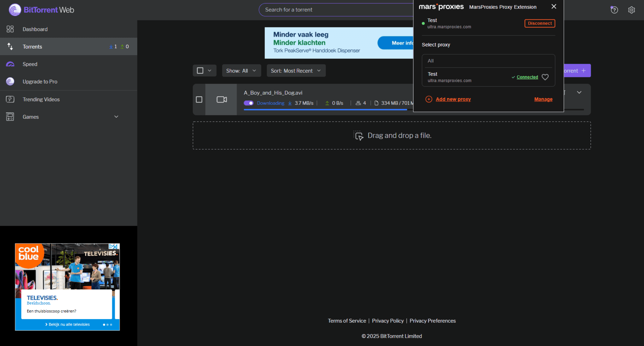Viewport: 644px width, 346px height.
Task: Open the Coolblue televisies ad
Action: pyautogui.click(x=67, y=287)
